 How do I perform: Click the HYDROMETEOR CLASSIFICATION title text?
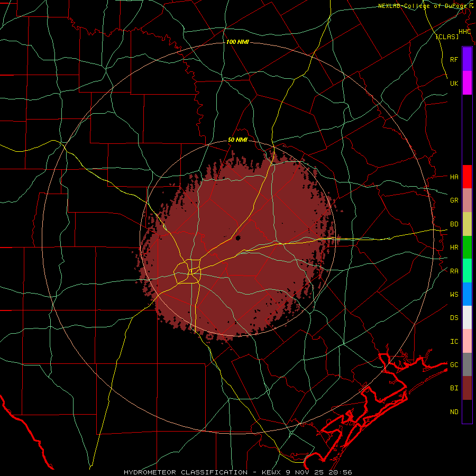(x=186, y=472)
